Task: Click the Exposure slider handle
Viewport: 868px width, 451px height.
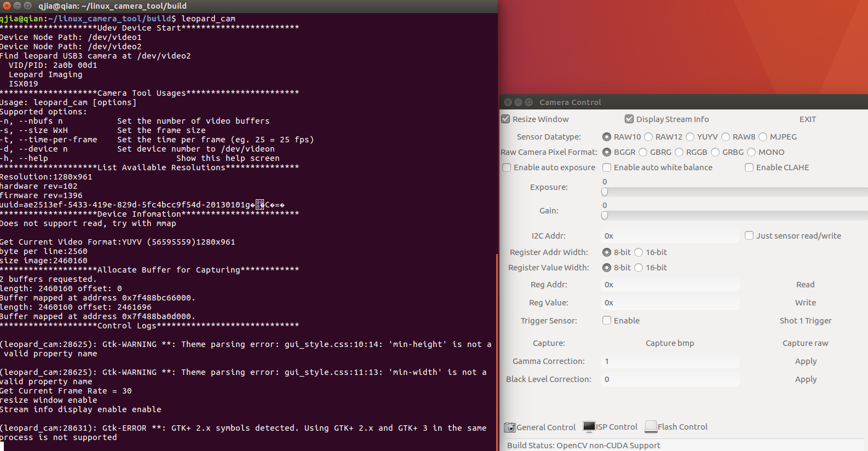Action: click(x=605, y=192)
